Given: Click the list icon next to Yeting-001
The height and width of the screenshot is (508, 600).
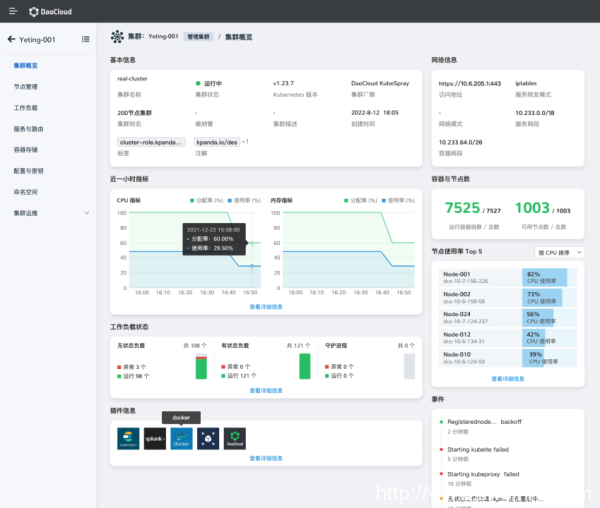Looking at the screenshot, I should pyautogui.click(x=85, y=39).
